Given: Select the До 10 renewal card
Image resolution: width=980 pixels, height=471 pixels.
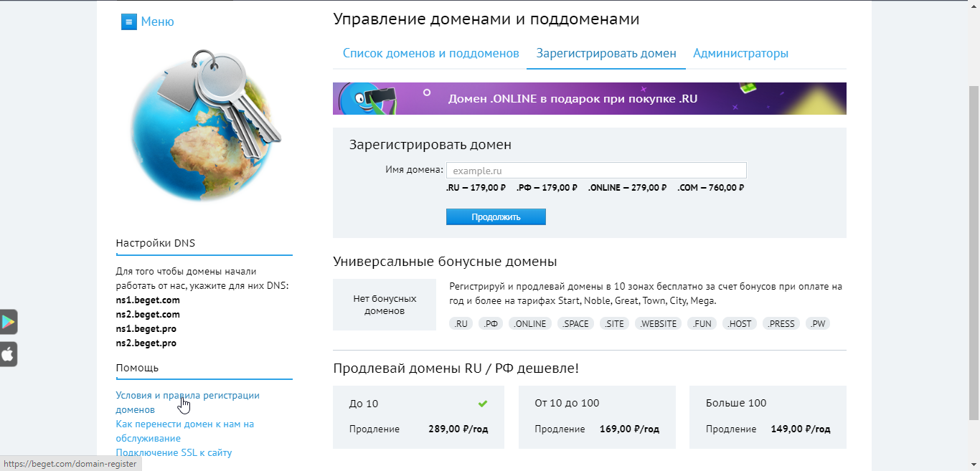Looking at the screenshot, I should tap(418, 417).
